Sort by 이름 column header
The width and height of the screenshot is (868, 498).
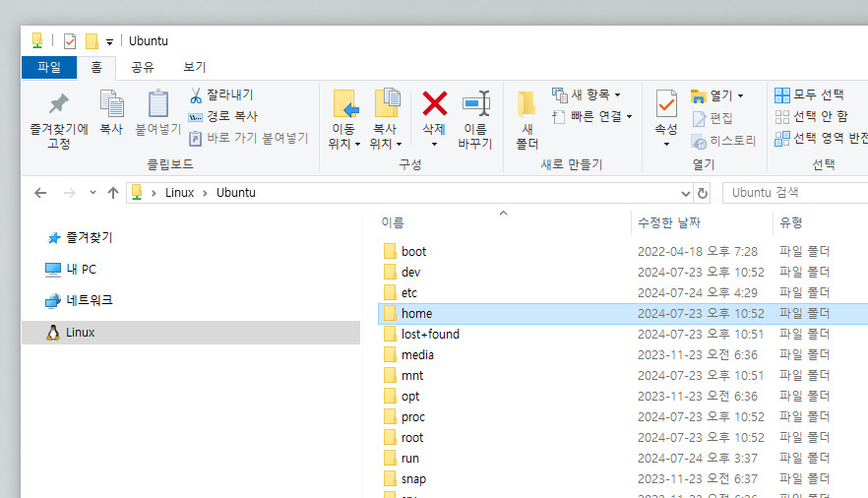pyautogui.click(x=393, y=223)
